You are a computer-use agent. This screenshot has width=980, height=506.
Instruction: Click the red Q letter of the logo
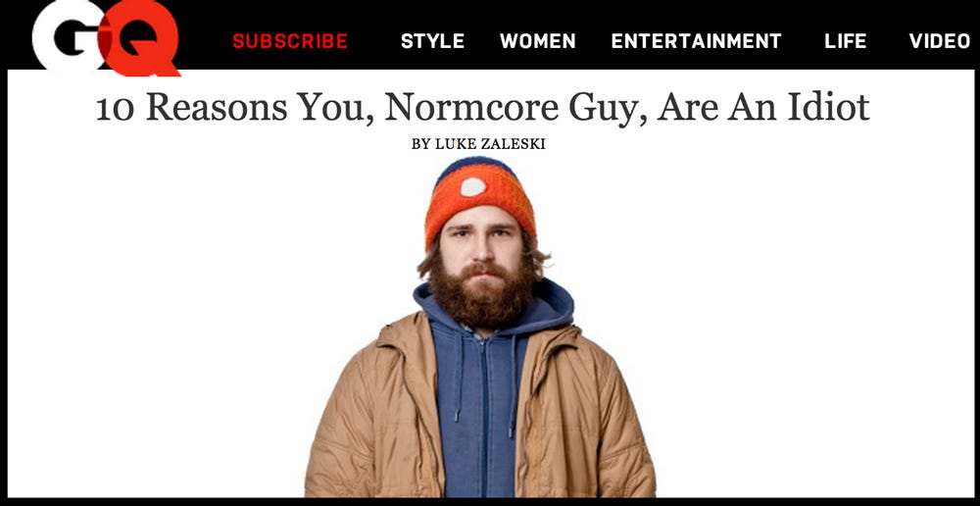coord(140,39)
